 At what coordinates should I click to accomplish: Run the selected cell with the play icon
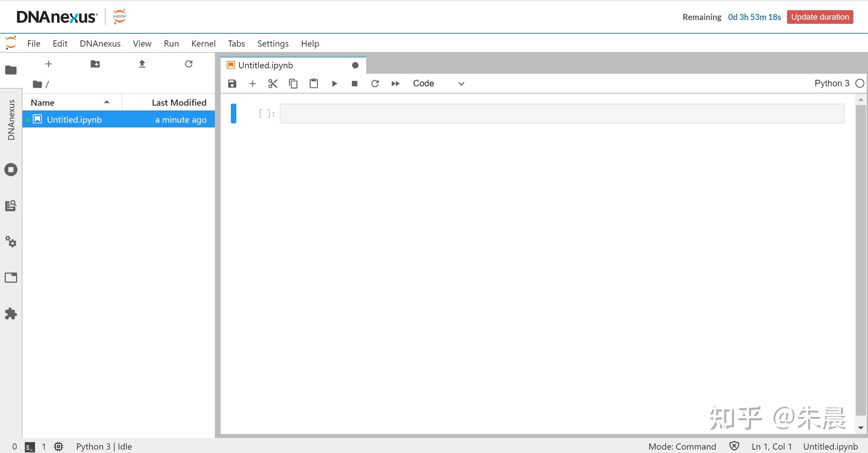coord(334,84)
